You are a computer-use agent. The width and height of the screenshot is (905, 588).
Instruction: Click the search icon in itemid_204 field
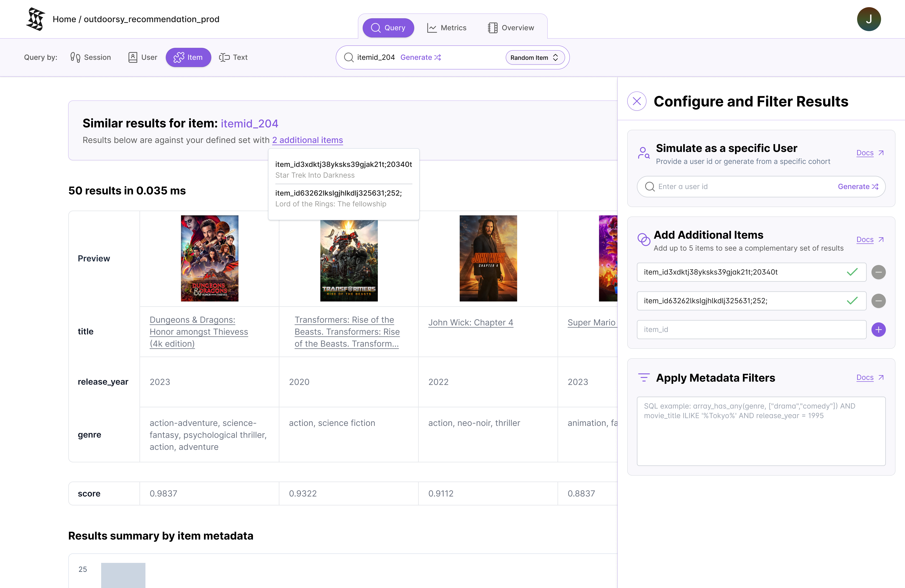click(x=349, y=57)
